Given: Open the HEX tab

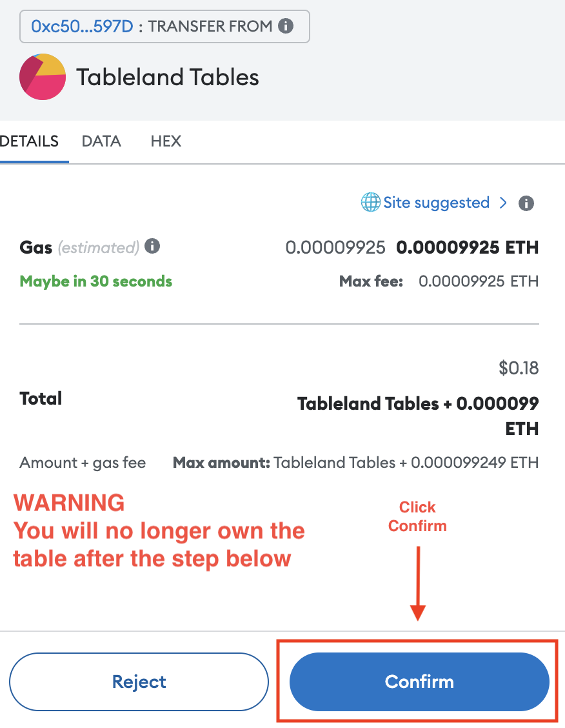Looking at the screenshot, I should (x=166, y=141).
